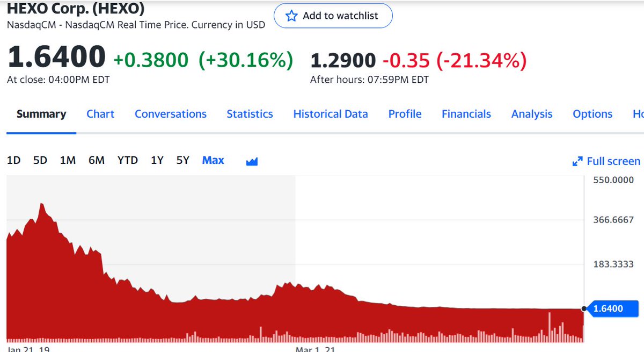Open the chart type area icon
Screen dimensions: 644x352
click(x=252, y=161)
